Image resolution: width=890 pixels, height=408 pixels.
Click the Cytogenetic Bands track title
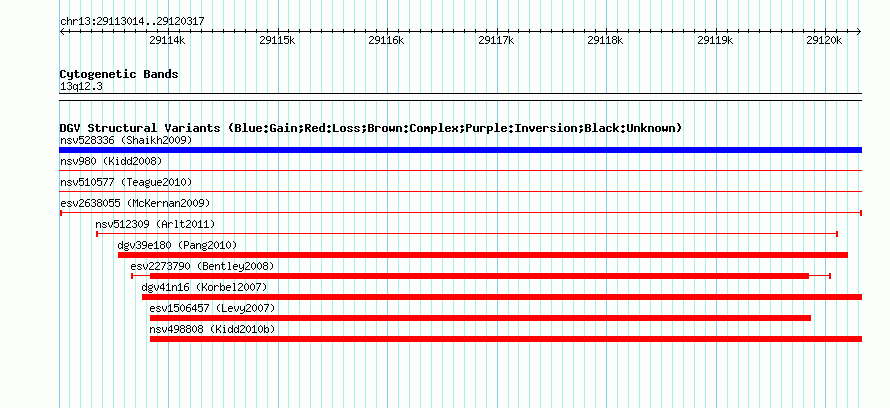pyautogui.click(x=119, y=74)
